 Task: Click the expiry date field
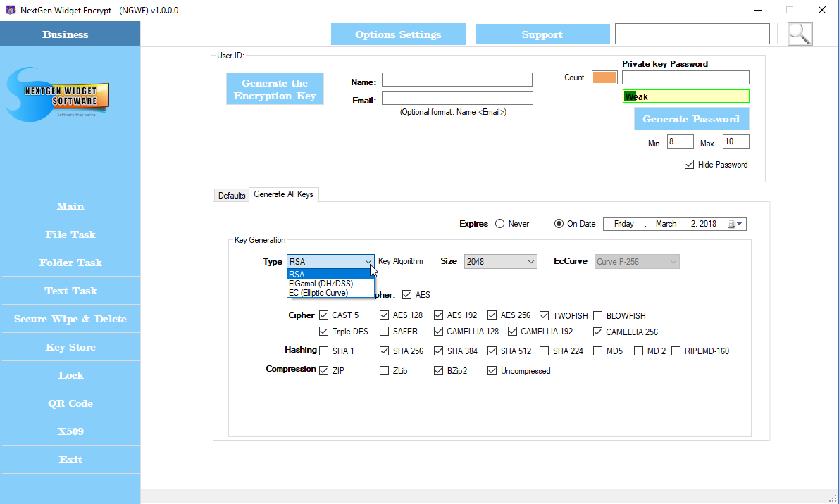tap(674, 224)
